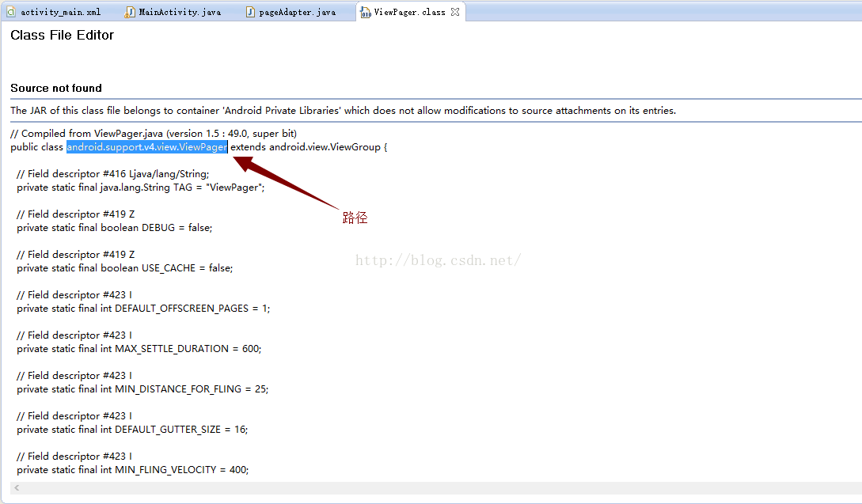Click 'MIN_FLING_VELOCITY = 400' line
862x504 pixels.
pyautogui.click(x=132, y=469)
